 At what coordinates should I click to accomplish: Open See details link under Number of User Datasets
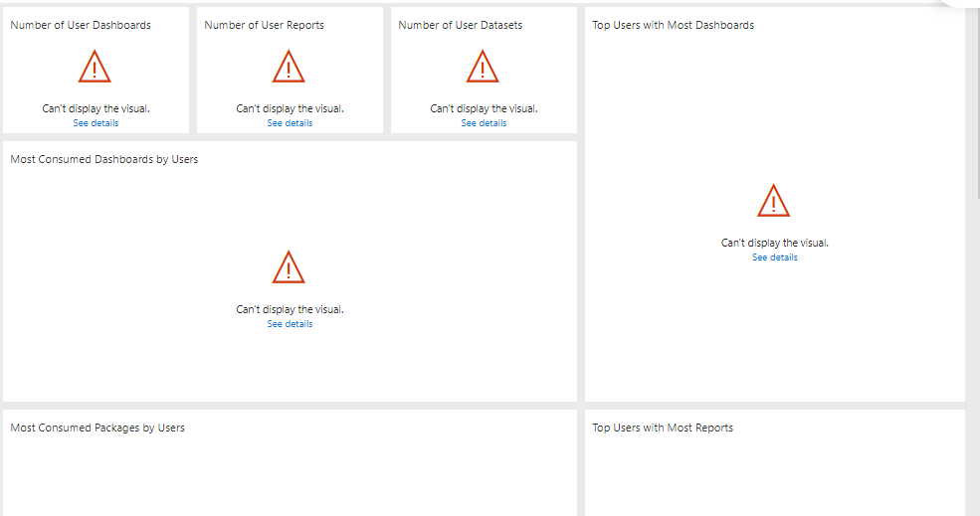[484, 123]
